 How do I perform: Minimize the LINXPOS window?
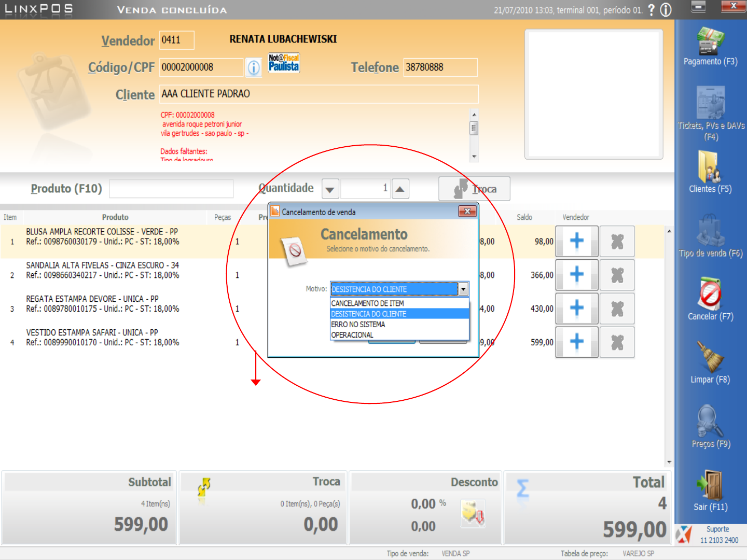699,7
